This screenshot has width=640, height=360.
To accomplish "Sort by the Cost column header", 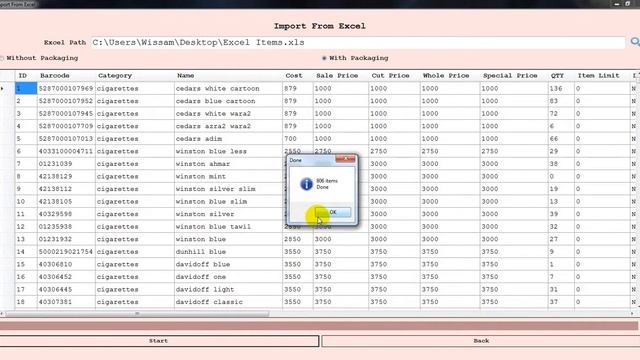I will pos(298,76).
